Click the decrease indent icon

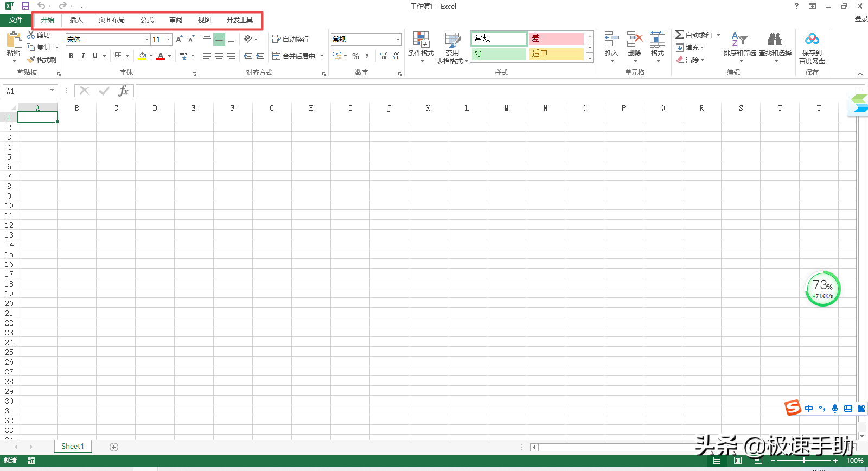point(248,56)
